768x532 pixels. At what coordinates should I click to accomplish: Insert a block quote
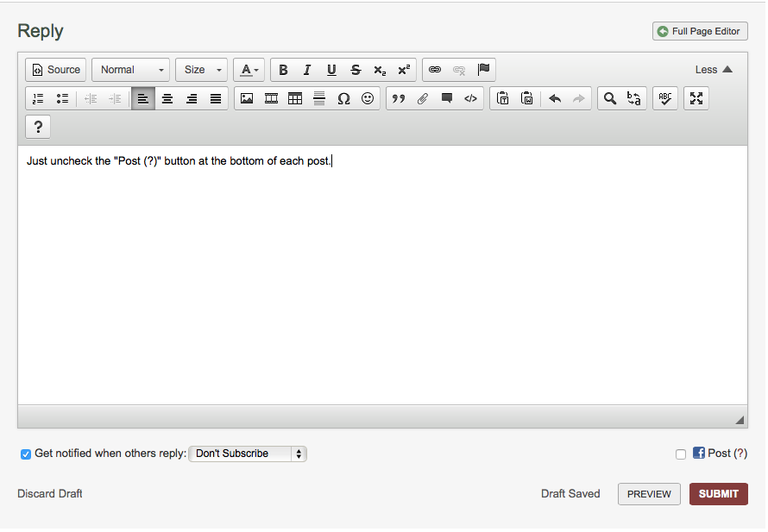tap(399, 98)
